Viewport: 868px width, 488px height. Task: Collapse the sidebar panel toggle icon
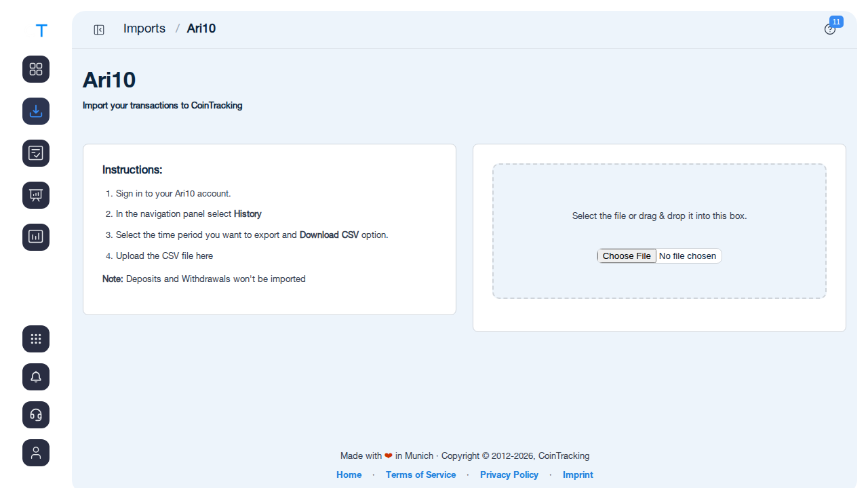point(99,29)
